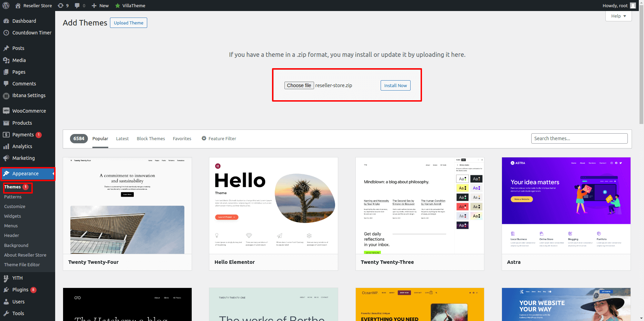
Task: Click the Search themes input field
Action: coord(579,138)
